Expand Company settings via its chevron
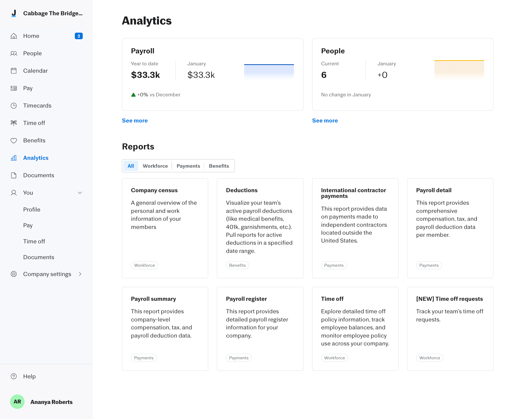The image size is (516, 420). [x=80, y=274]
